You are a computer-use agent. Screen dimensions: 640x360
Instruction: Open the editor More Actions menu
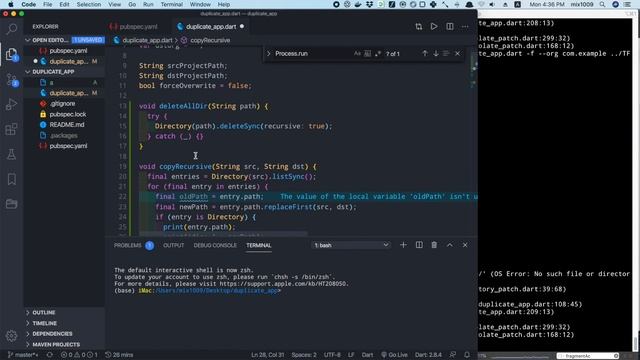(x=465, y=27)
